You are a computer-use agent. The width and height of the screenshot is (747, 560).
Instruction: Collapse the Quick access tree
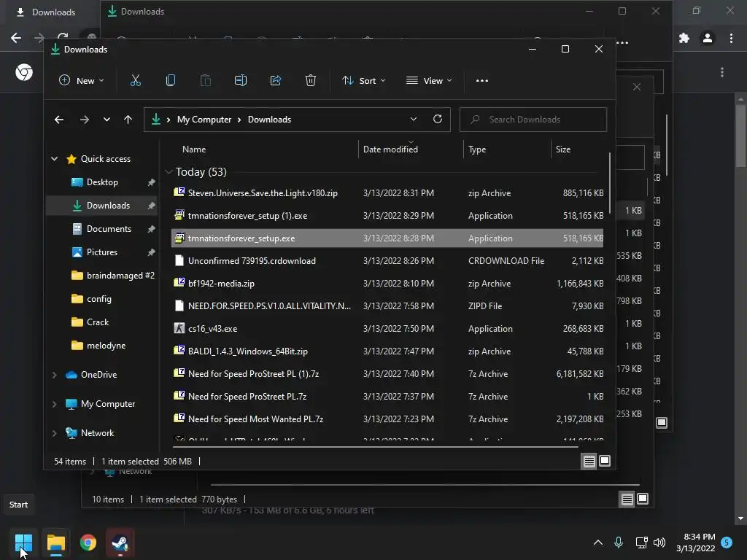click(54, 158)
